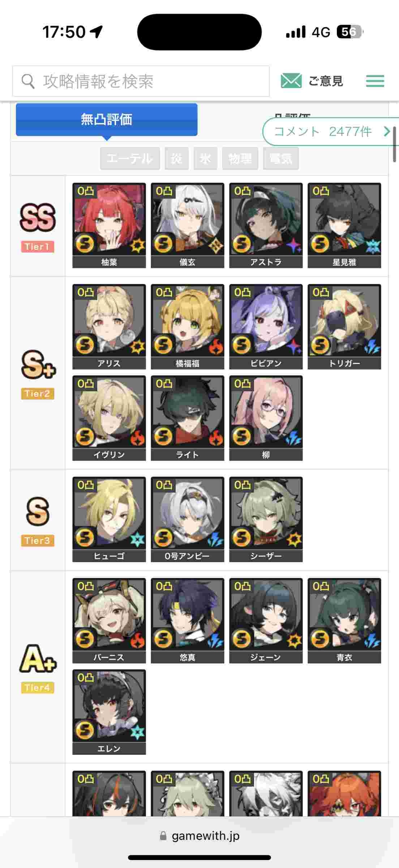Toggle the 炎 attribute filter
Screen dimensions: 399x868
pyautogui.click(x=177, y=158)
